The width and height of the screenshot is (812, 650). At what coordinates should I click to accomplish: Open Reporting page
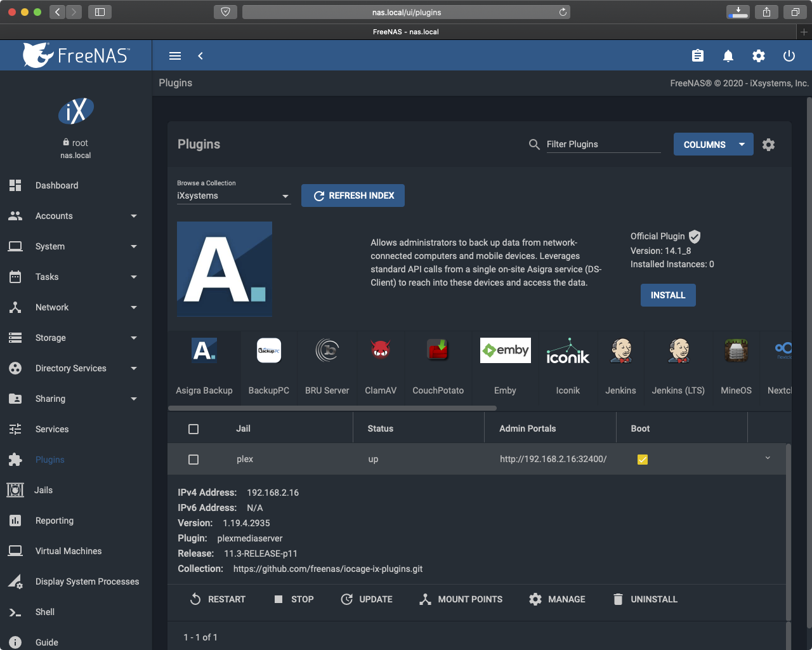(x=76, y=521)
